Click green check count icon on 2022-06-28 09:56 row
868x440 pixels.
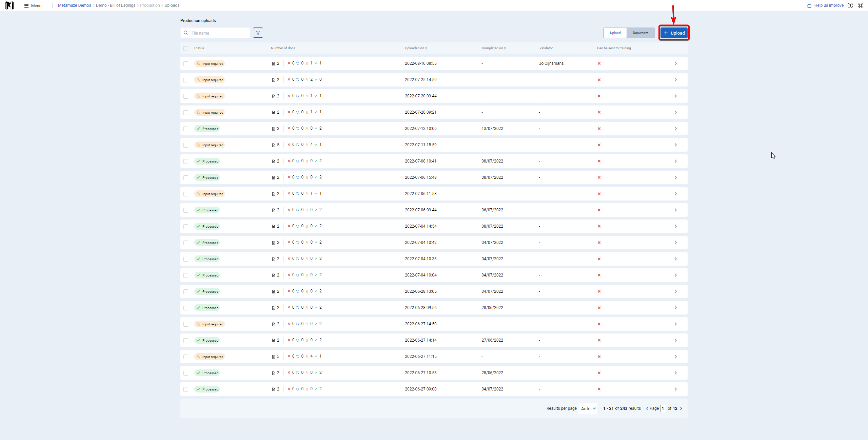click(x=316, y=307)
